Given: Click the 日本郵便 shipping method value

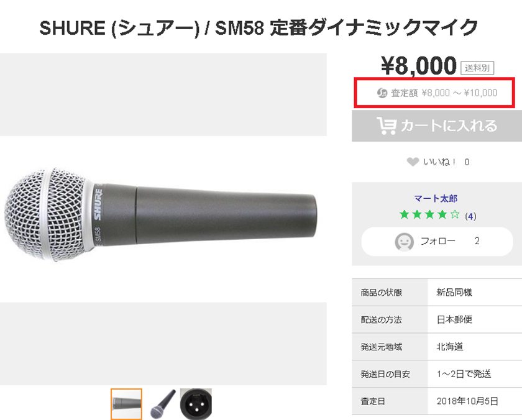Looking at the screenshot, I should pyautogui.click(x=455, y=319).
